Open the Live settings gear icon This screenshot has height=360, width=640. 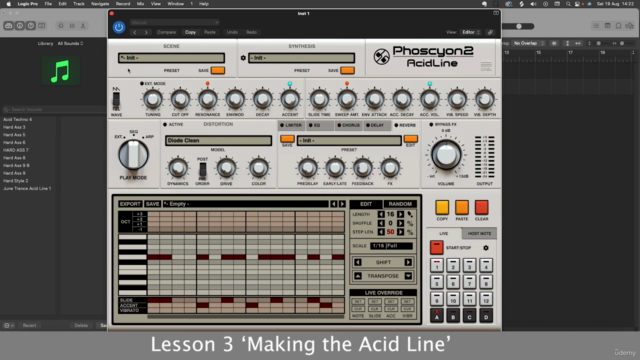tap(486, 248)
